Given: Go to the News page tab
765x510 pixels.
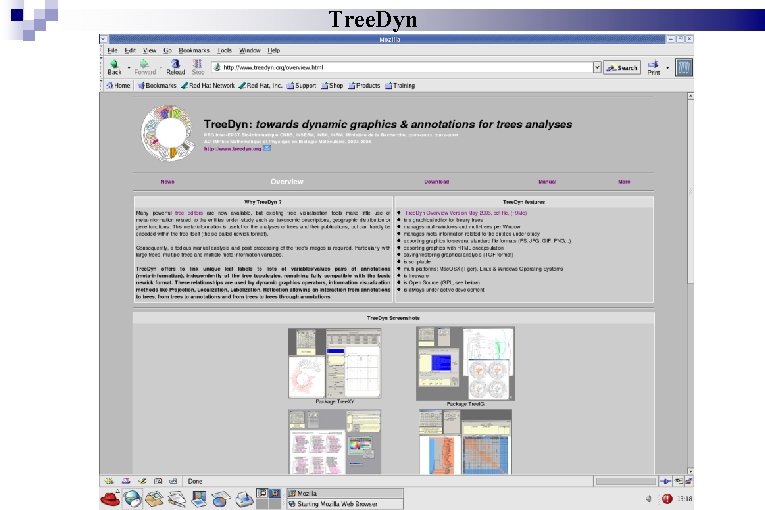Looking at the screenshot, I should point(167,182).
